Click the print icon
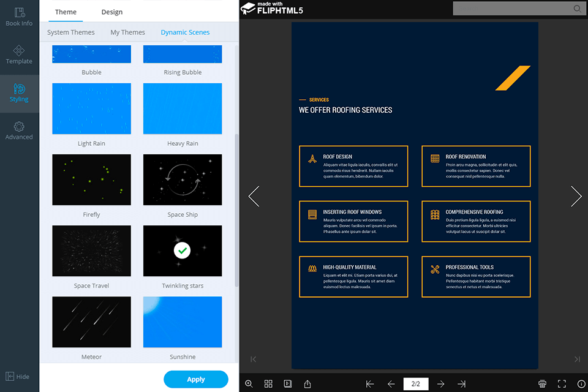This screenshot has height=392, width=588. click(x=543, y=383)
